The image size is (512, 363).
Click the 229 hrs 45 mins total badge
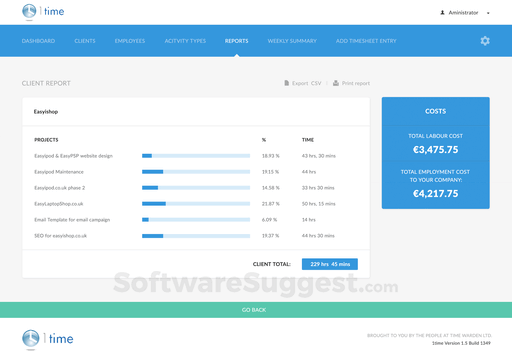click(x=330, y=264)
